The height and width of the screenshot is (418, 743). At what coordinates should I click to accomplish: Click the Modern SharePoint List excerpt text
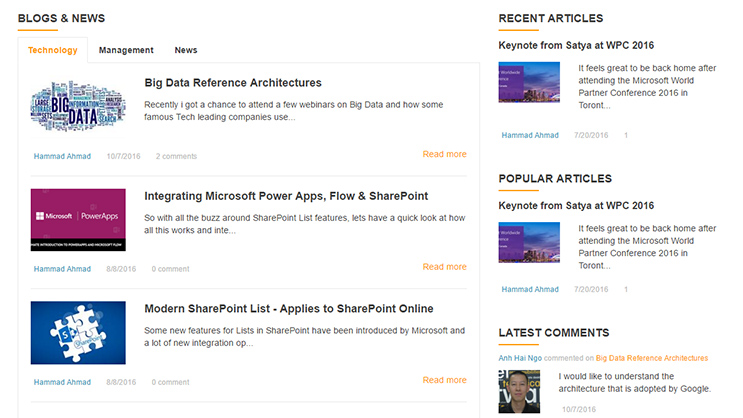(305, 337)
